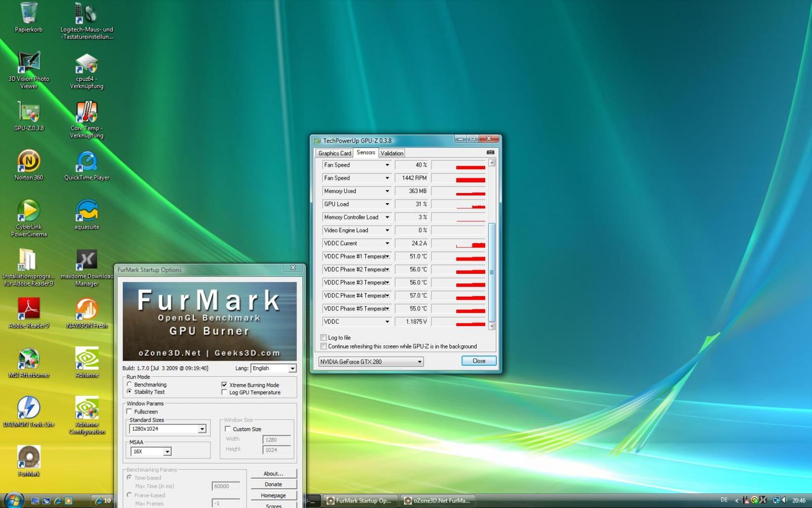Screen dimensions: 812x508
Task: Launch the Adrianne desktop icon
Action: 86,358
